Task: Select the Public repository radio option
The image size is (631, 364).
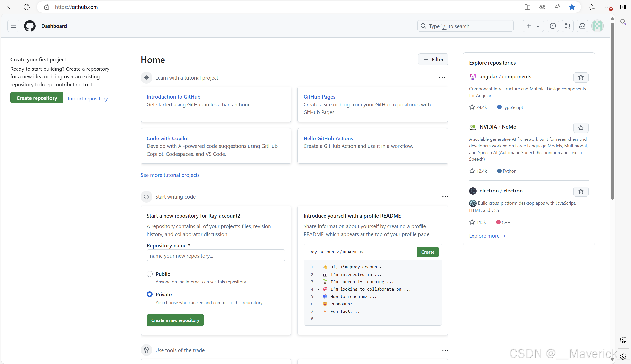Action: click(150, 274)
